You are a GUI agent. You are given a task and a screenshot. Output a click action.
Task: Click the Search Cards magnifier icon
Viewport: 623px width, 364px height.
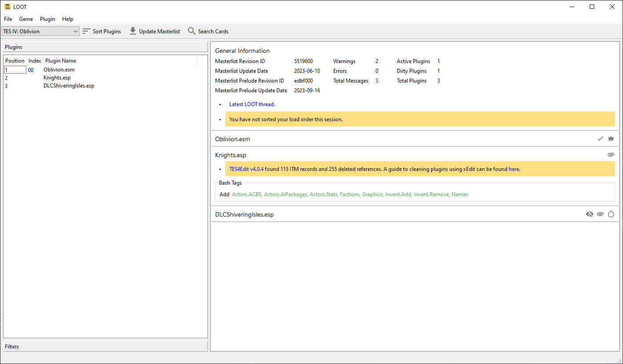pyautogui.click(x=192, y=31)
